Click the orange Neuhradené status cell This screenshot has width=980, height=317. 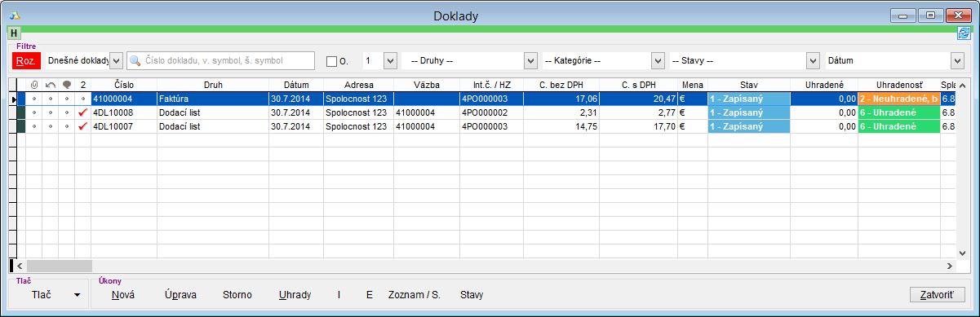[x=898, y=99]
